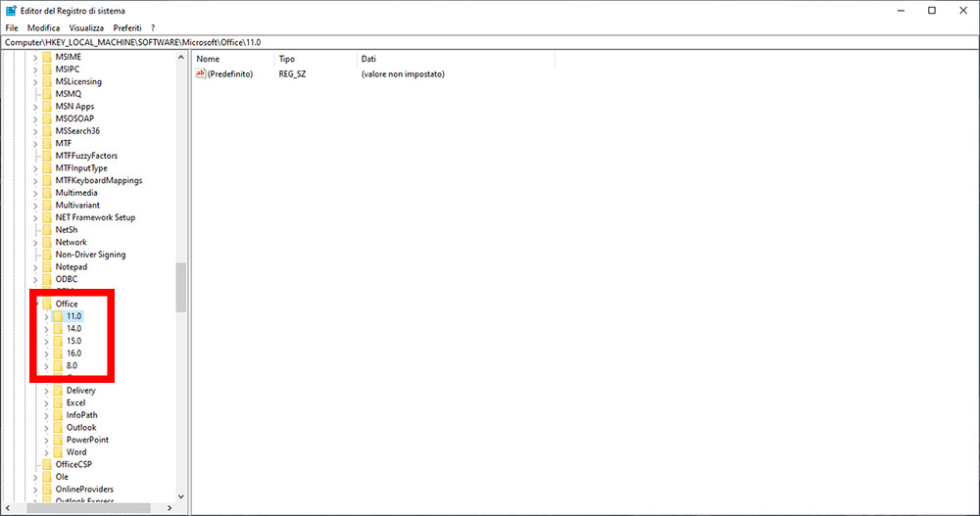Click the (valore non impostato) data cell
The height and width of the screenshot is (516, 980).
pyautogui.click(x=403, y=74)
